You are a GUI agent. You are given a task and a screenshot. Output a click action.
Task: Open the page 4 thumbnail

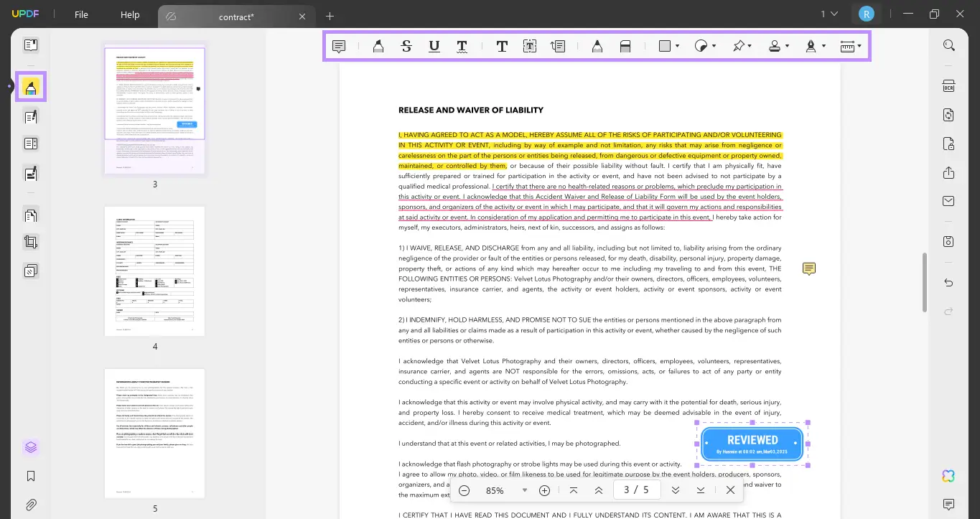click(x=154, y=271)
